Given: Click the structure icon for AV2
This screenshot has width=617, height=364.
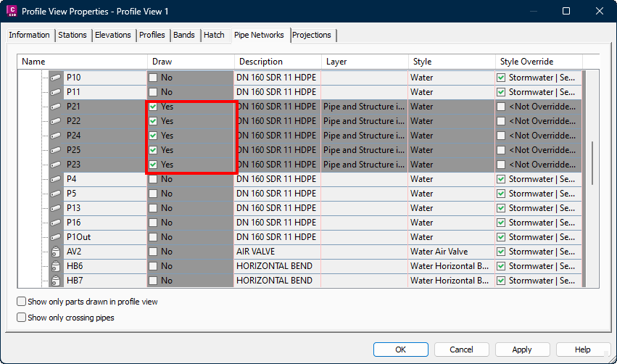Looking at the screenshot, I should [56, 252].
